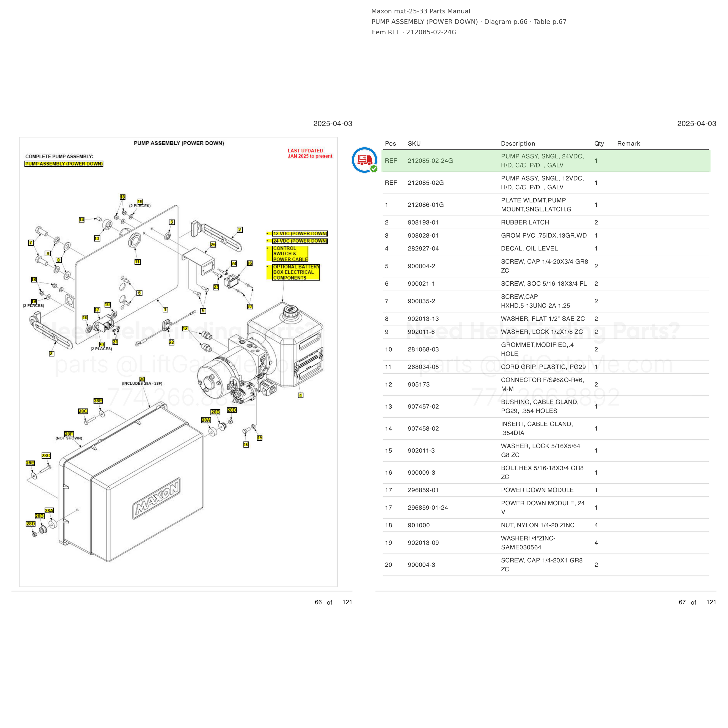Select SKU 908028-01 in table

click(423, 236)
